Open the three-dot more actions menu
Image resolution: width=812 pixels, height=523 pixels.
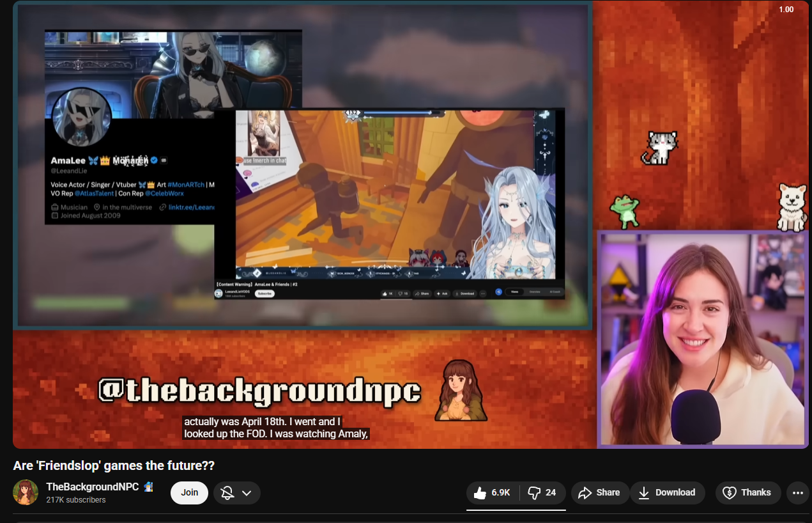[x=797, y=492]
